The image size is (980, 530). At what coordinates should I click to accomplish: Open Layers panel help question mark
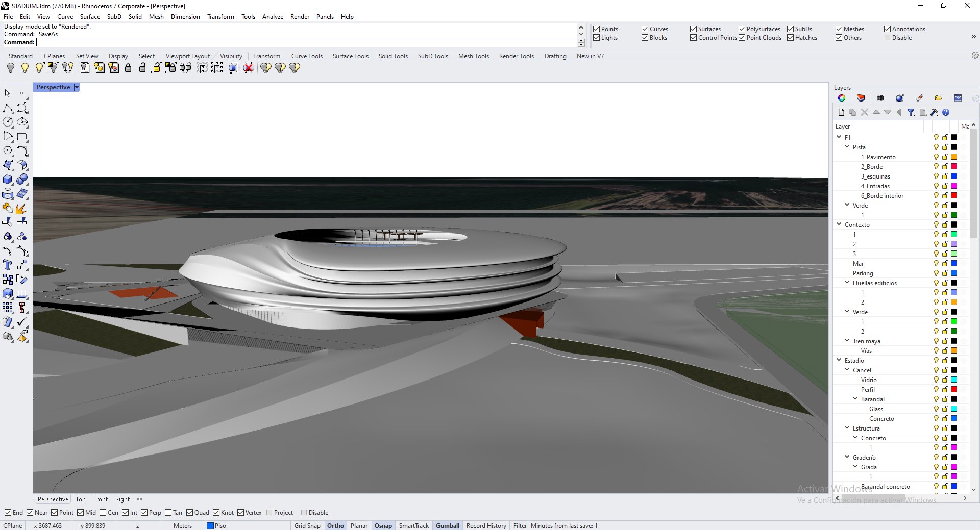click(946, 112)
